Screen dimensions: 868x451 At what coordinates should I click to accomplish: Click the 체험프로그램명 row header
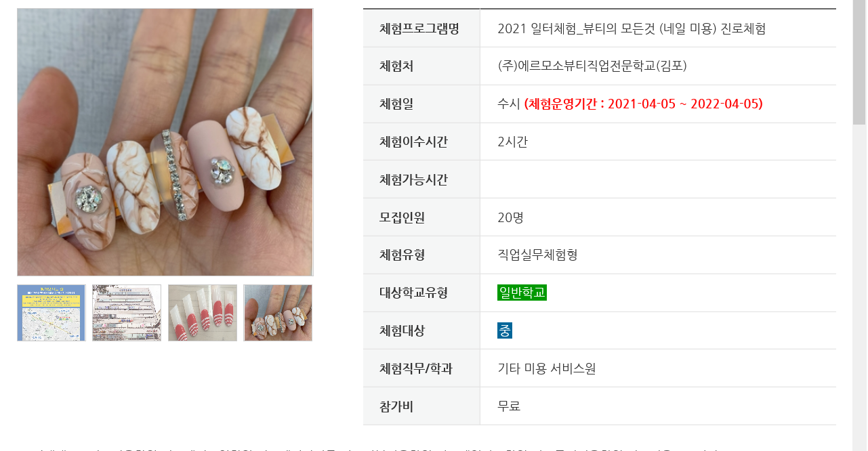421,28
